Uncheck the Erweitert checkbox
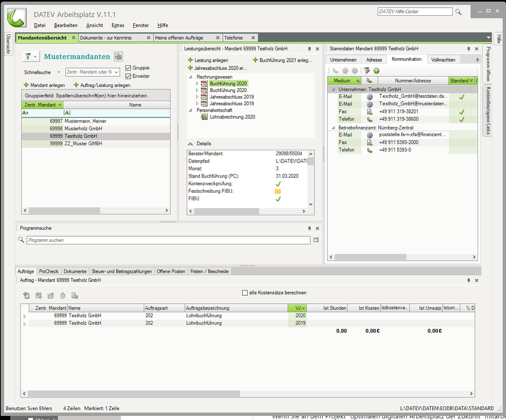Image resolution: width=506 pixels, height=420 pixels. (128, 76)
